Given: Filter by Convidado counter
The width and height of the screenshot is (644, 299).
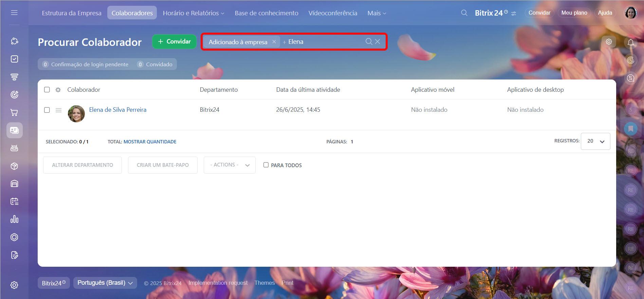Looking at the screenshot, I should tap(155, 64).
